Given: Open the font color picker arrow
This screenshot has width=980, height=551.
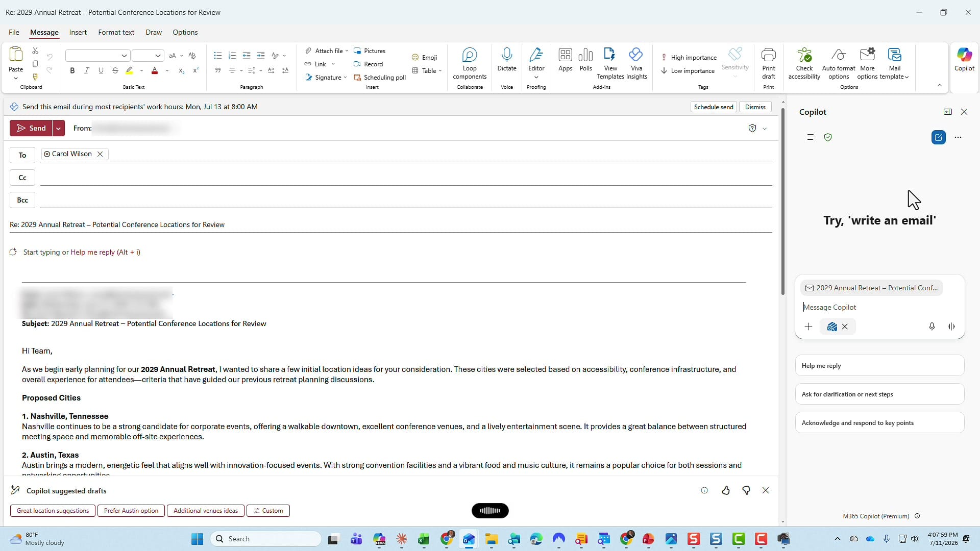Looking at the screenshot, I should (167, 71).
